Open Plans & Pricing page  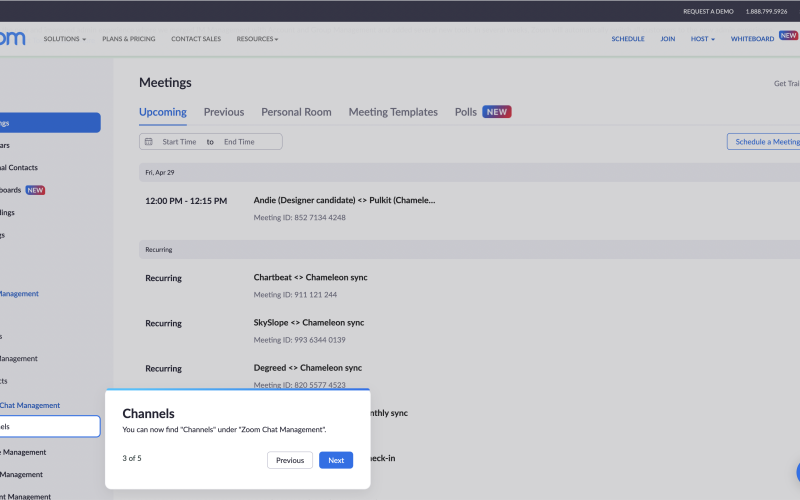[x=129, y=39]
